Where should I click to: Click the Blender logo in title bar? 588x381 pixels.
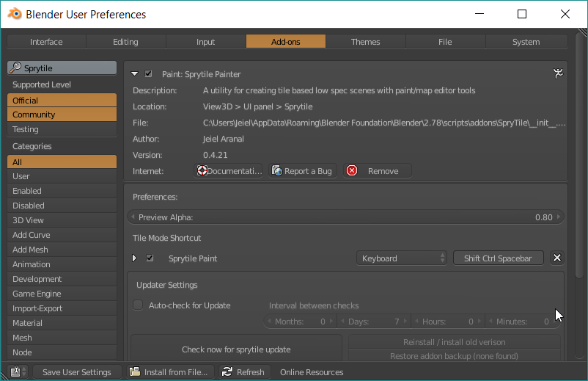(15, 14)
